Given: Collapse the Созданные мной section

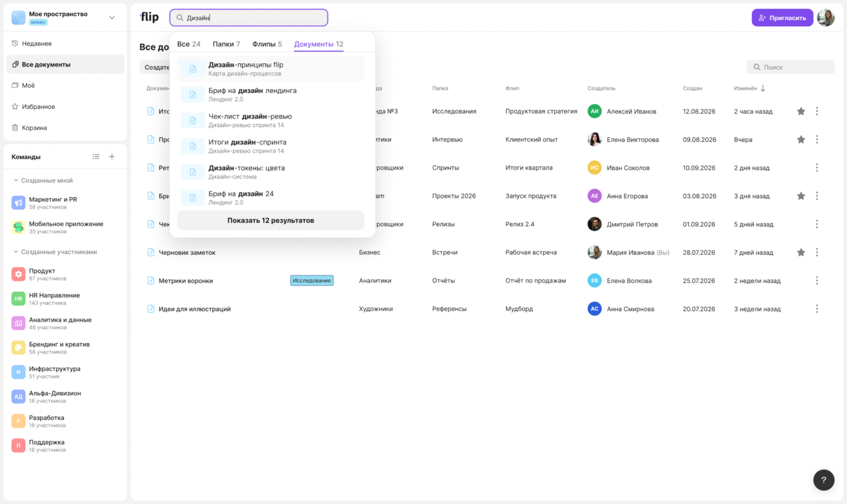Looking at the screenshot, I should (x=16, y=180).
